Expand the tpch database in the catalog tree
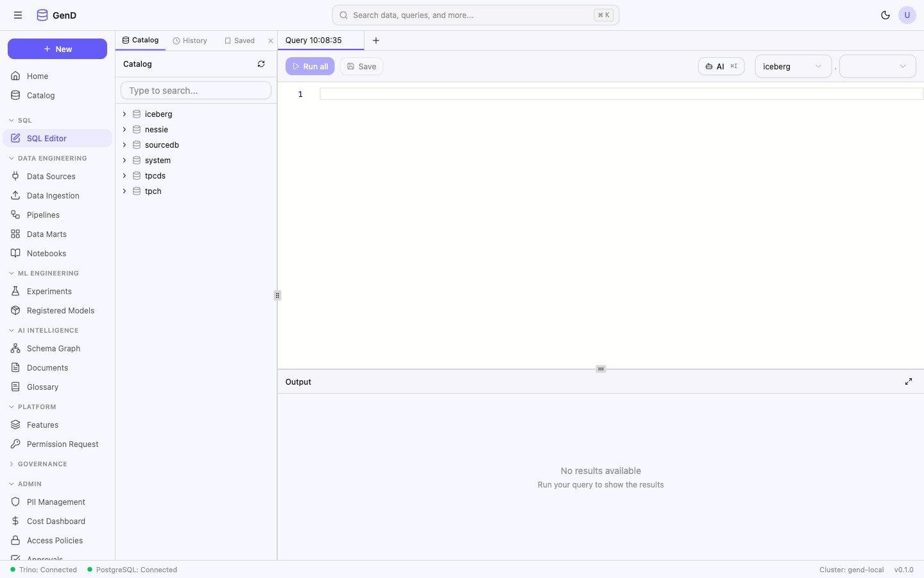The width and height of the screenshot is (924, 578). (124, 191)
